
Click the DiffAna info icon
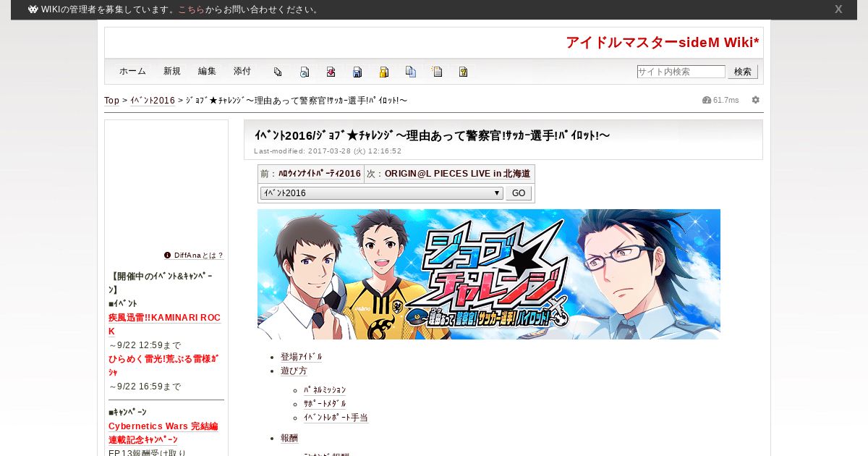167,255
